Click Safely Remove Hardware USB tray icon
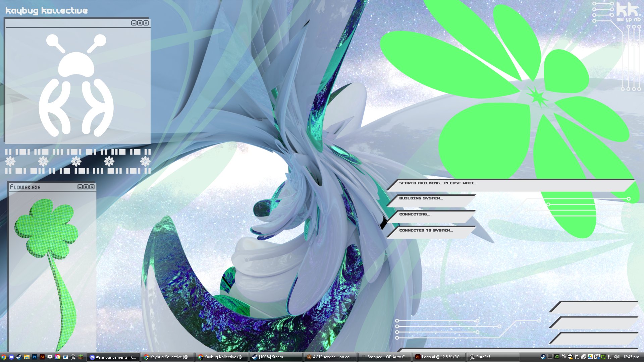The width and height of the screenshot is (644, 362). [x=577, y=357]
